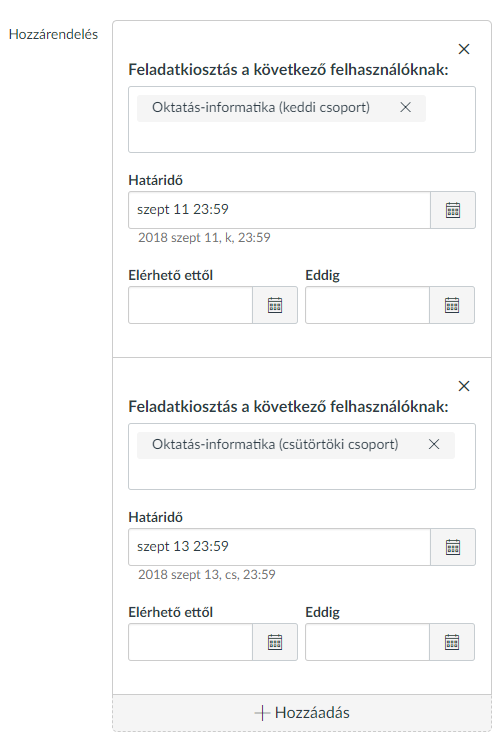Image resolution: width=502 pixels, height=747 pixels.
Task: Edit the szept 11 23:59 due date field
Action: coord(279,210)
